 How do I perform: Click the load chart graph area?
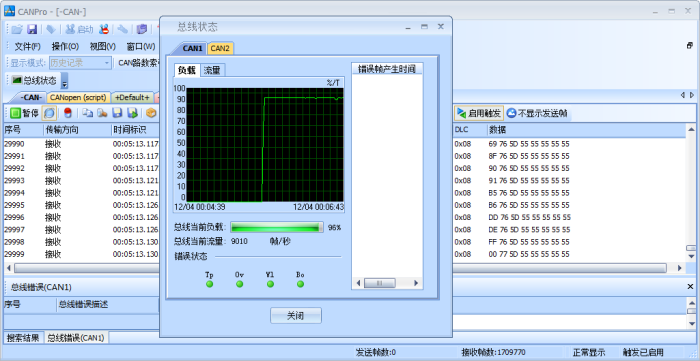(x=265, y=145)
